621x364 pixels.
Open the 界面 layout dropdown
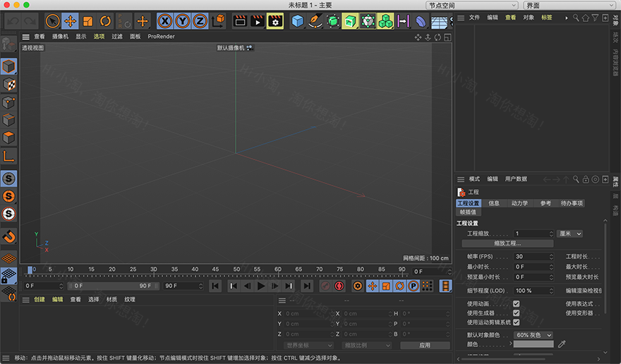click(x=569, y=6)
